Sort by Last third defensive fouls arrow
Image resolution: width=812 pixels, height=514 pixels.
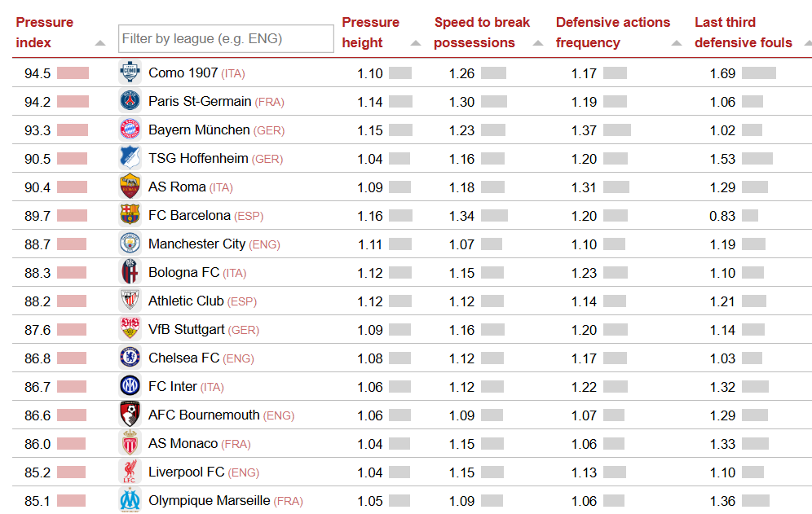[x=807, y=43]
